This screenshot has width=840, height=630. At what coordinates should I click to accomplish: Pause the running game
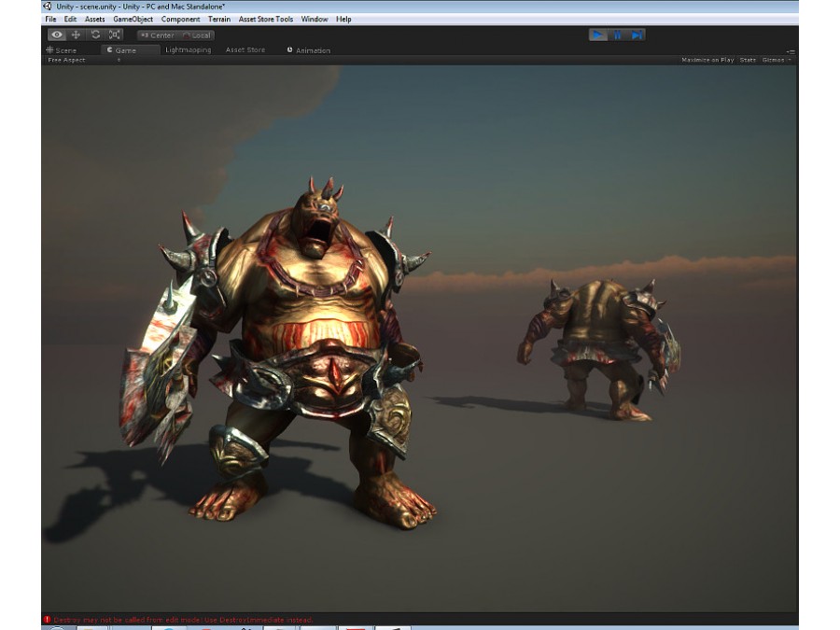[x=617, y=35]
